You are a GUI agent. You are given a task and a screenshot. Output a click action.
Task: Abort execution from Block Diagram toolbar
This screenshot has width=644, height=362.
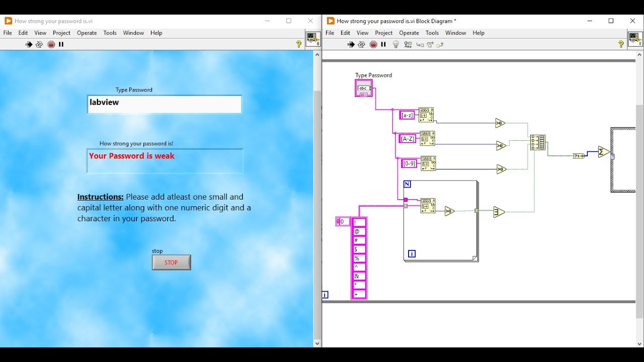click(x=373, y=44)
